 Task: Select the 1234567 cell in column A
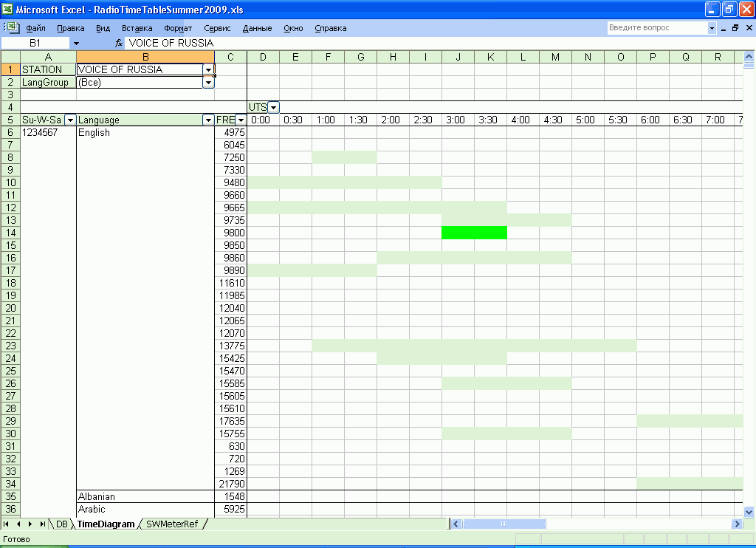pos(48,132)
